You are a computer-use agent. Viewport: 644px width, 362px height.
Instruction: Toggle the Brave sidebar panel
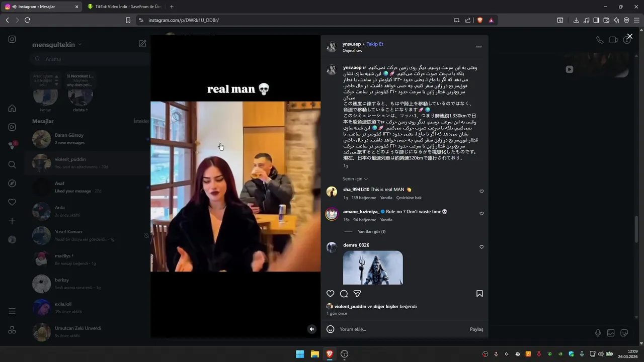596,20
